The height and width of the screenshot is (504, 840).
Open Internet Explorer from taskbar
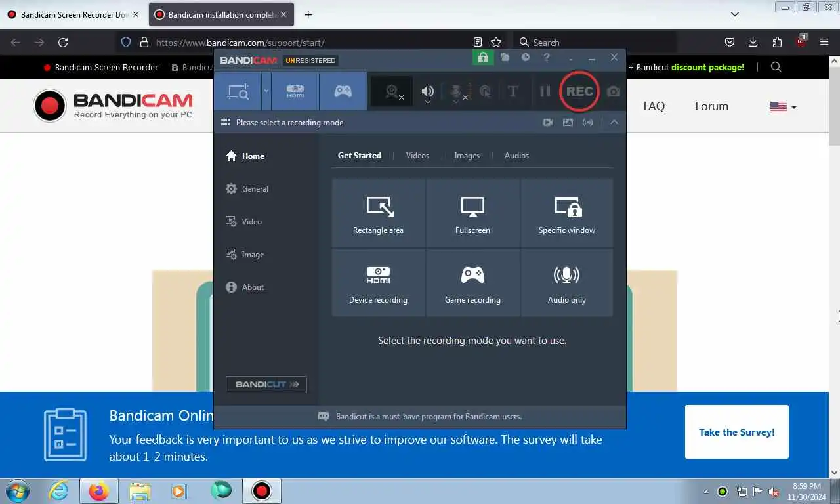pyautogui.click(x=59, y=491)
